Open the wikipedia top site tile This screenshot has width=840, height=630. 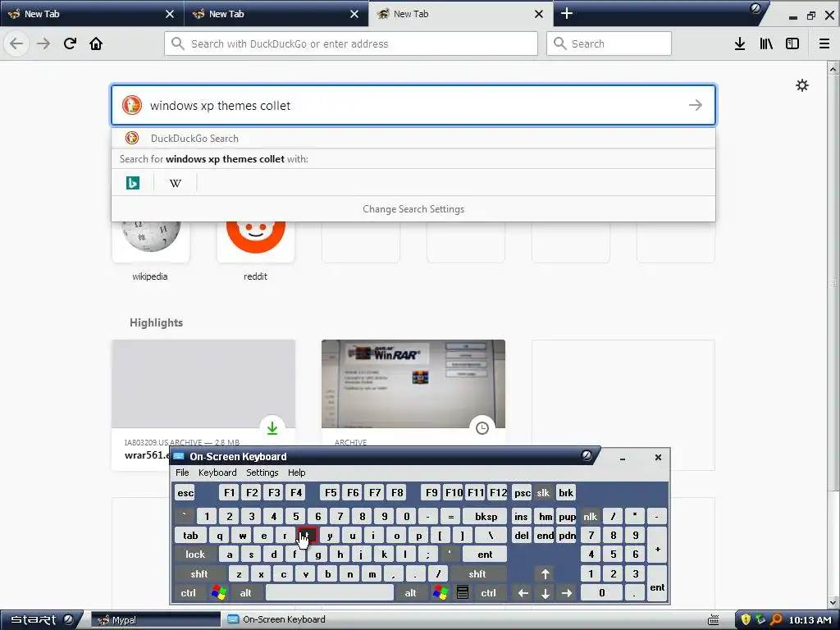[x=151, y=241]
